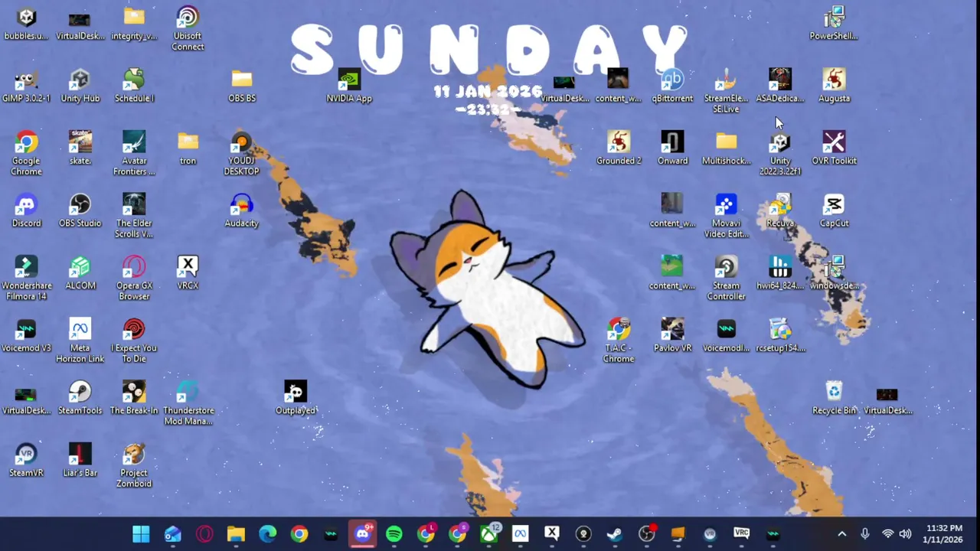This screenshot has height=551, width=980.
Task: Click the microphone icon in system tray
Action: pos(865,534)
